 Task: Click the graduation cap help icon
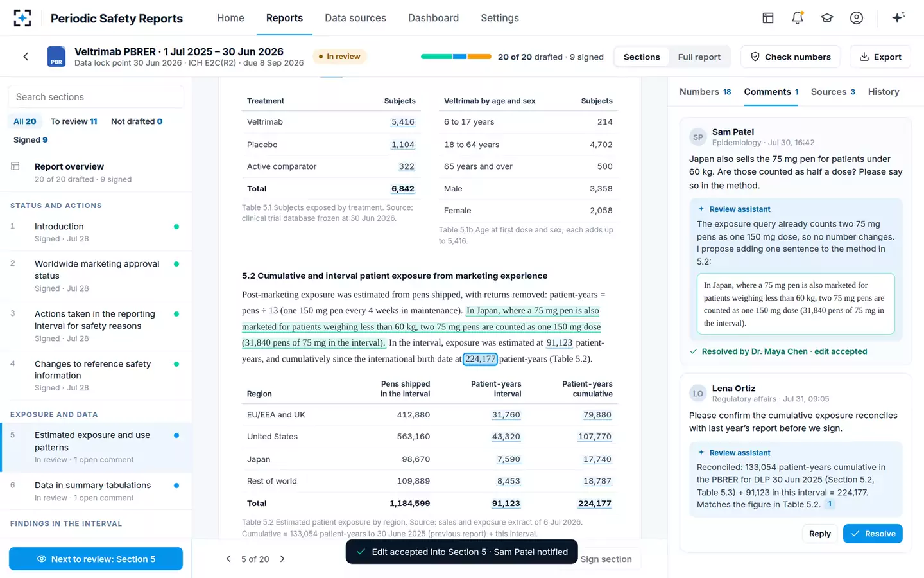tap(827, 18)
